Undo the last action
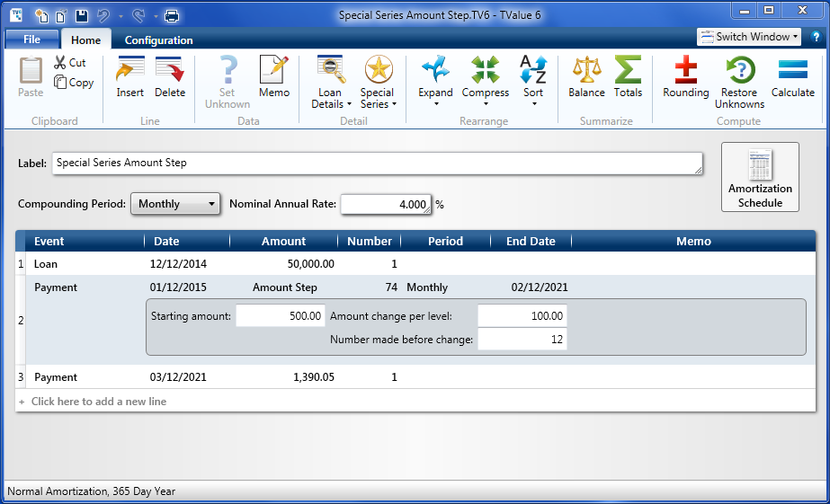Viewport: 830px width, 504px height. tap(103, 16)
